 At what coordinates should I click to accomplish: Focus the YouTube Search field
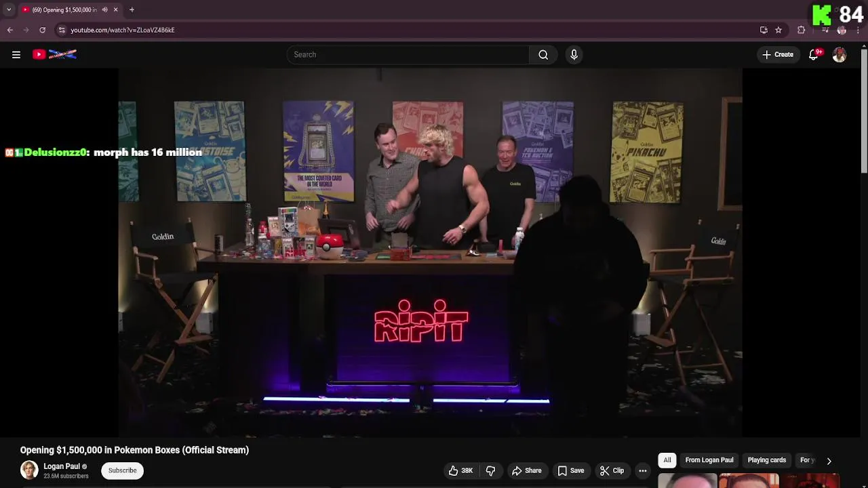tap(408, 55)
